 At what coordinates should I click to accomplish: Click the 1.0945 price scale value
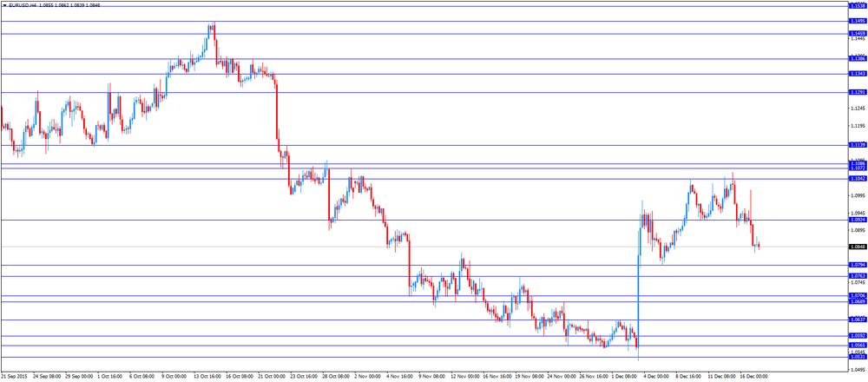point(858,213)
